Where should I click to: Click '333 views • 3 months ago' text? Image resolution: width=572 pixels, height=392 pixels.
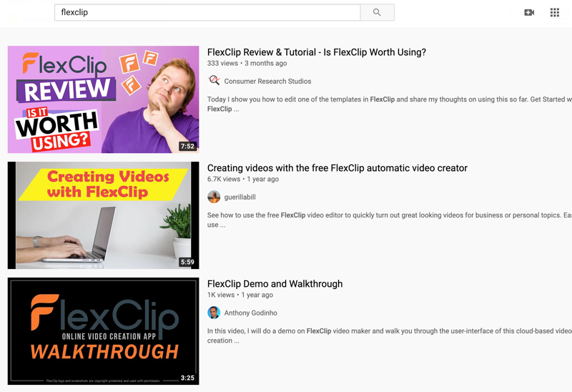click(x=247, y=63)
